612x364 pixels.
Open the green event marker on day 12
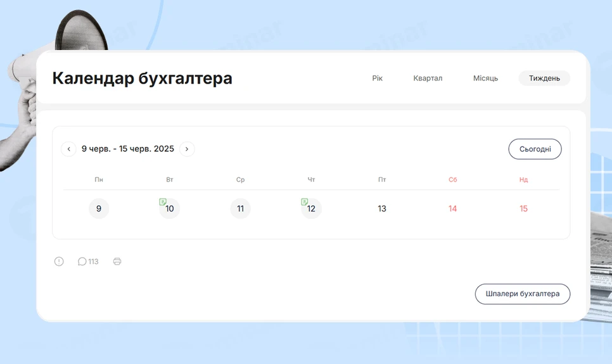pyautogui.click(x=305, y=202)
